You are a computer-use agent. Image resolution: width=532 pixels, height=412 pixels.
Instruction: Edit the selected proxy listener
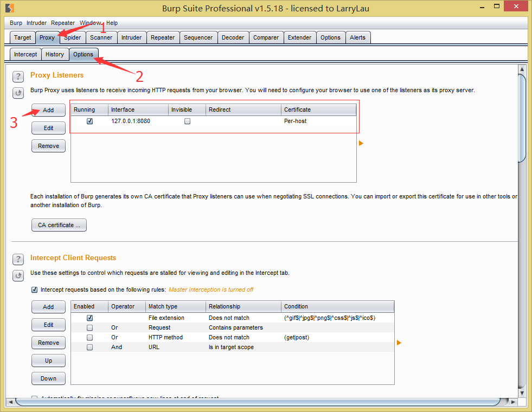coord(48,128)
